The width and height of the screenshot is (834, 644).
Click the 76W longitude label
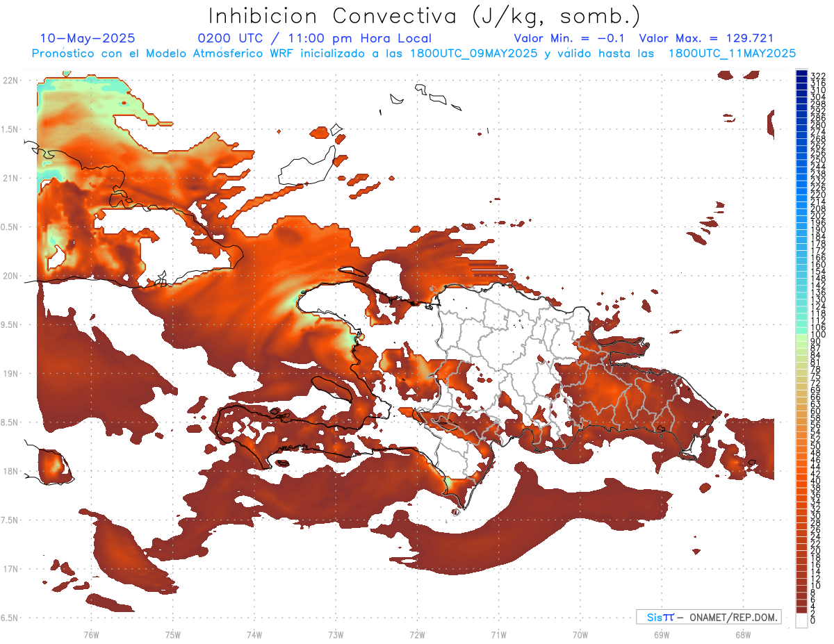point(91,635)
